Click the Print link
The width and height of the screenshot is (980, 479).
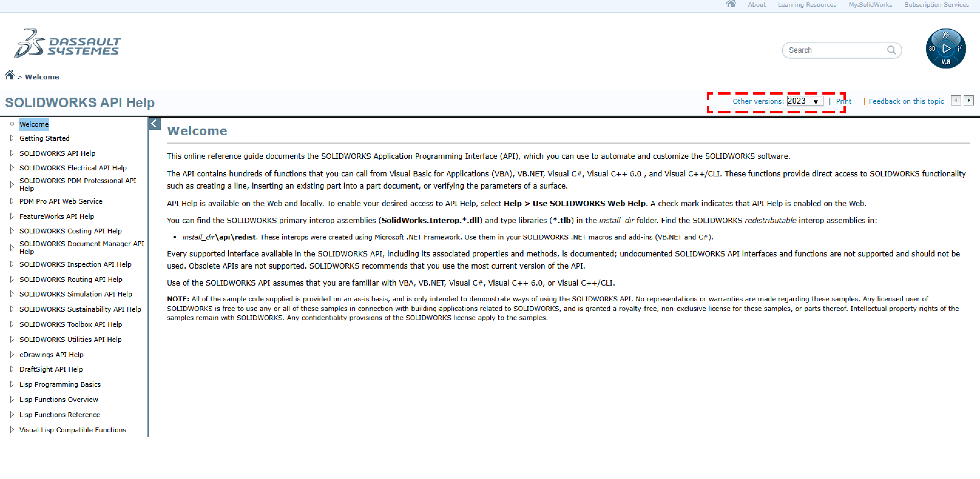(843, 101)
